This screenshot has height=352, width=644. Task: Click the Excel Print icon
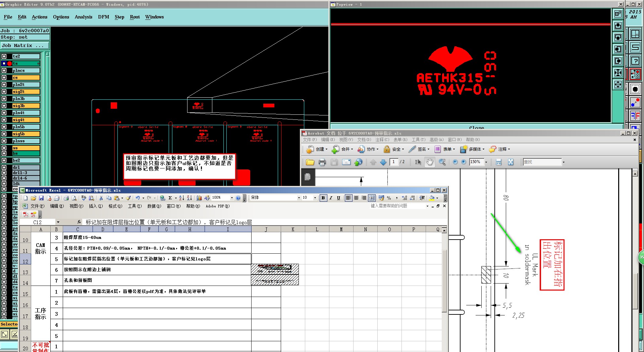pyautogui.click(x=66, y=198)
